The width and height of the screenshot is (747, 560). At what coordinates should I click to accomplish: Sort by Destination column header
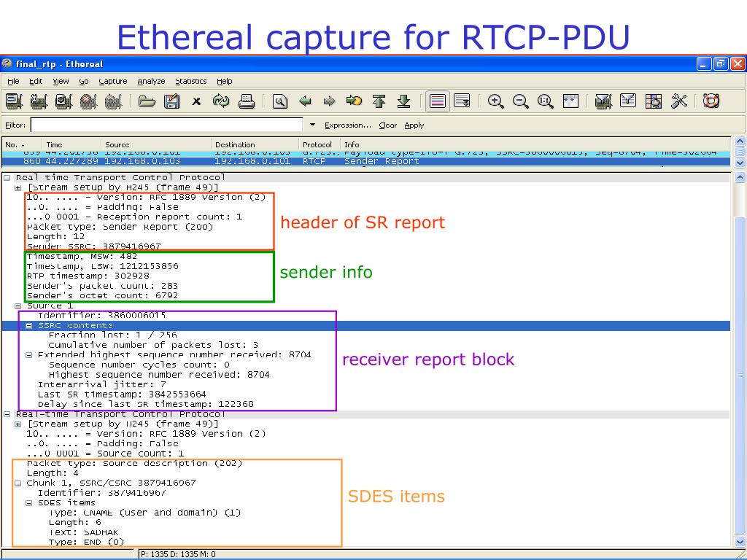coord(255,145)
